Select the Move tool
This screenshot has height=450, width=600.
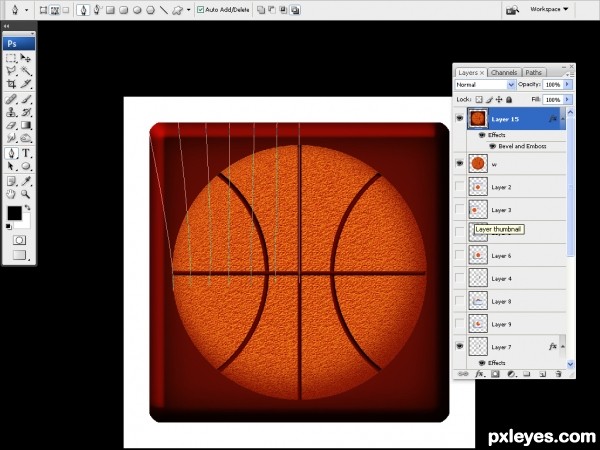pos(26,58)
